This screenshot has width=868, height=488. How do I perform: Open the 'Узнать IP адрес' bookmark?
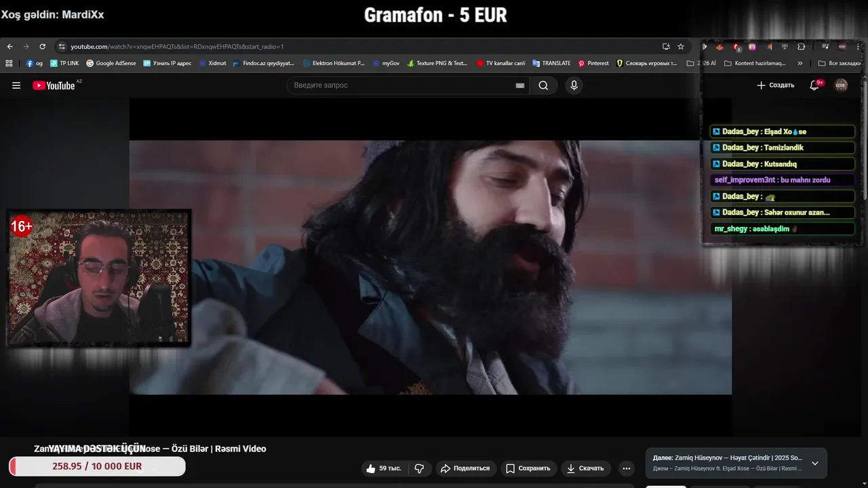[167, 63]
